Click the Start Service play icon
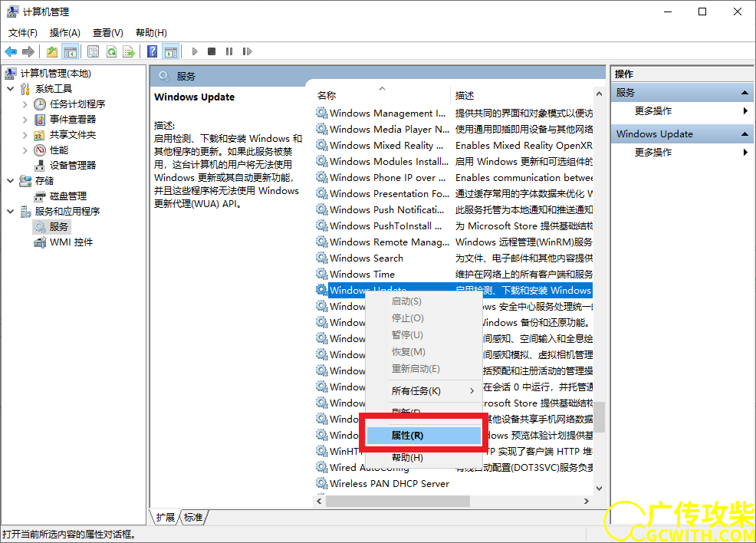Screen dimensions: 756x543 tap(195, 51)
